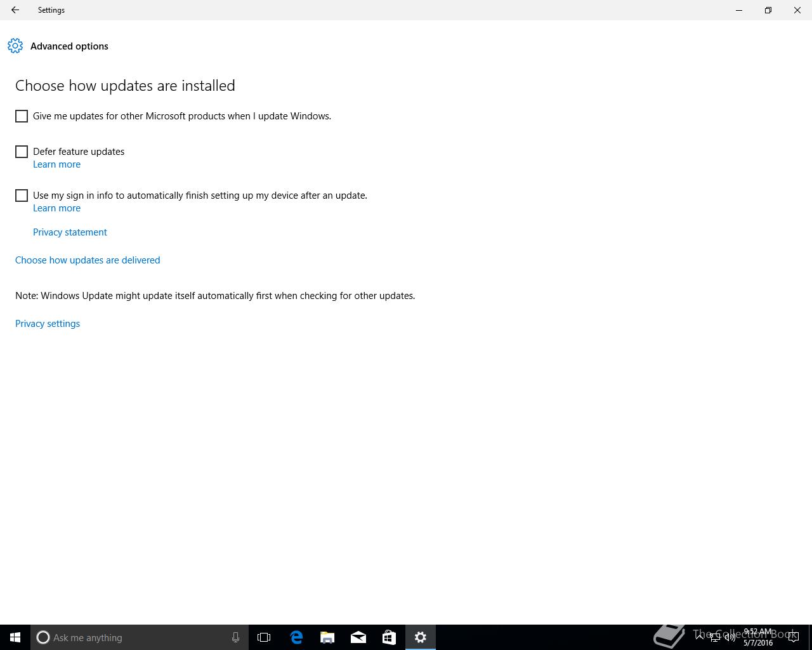Launch Microsoft Edge from the taskbar
Image resolution: width=812 pixels, height=650 pixels.
[x=296, y=637]
